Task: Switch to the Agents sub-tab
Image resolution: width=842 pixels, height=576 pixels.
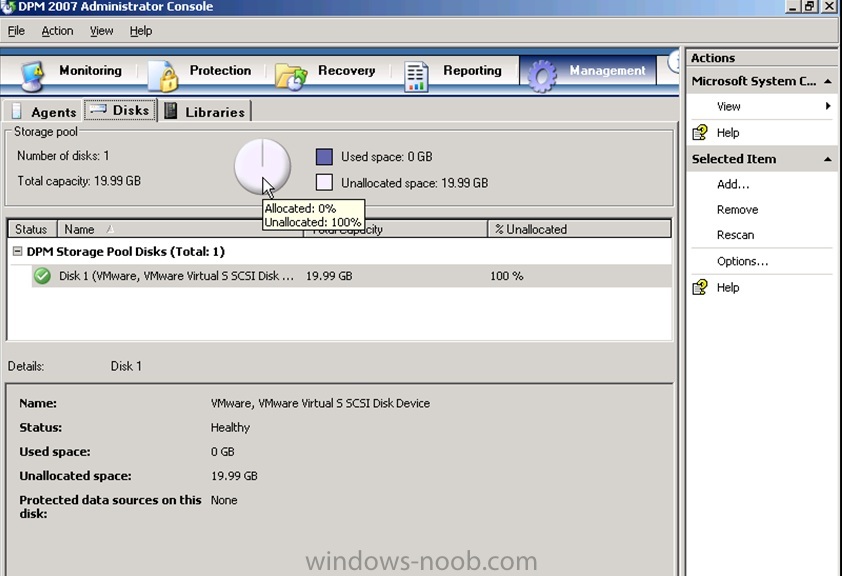Action: pos(54,112)
